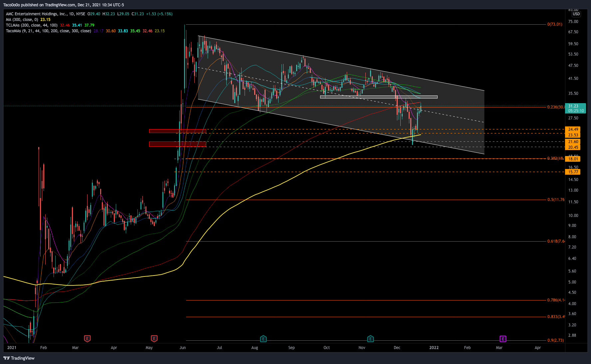The width and height of the screenshot is (591, 364).
Task: Click the 0.236 Fibonacci level label
Action: click(x=556, y=107)
